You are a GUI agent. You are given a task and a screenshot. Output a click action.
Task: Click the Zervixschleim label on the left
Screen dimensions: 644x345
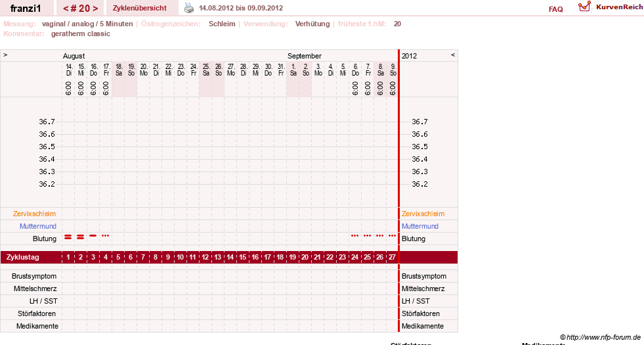(x=35, y=214)
